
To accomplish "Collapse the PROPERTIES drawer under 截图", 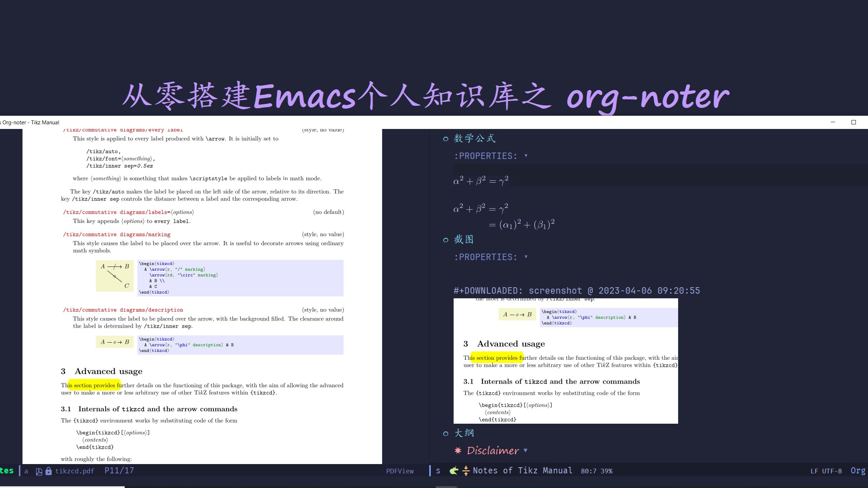I will pyautogui.click(x=526, y=257).
